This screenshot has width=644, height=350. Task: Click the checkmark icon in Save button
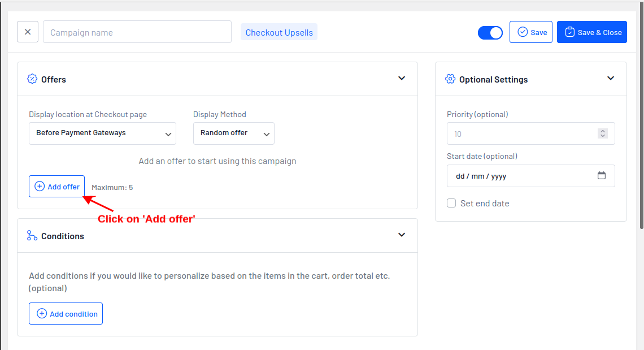click(523, 32)
